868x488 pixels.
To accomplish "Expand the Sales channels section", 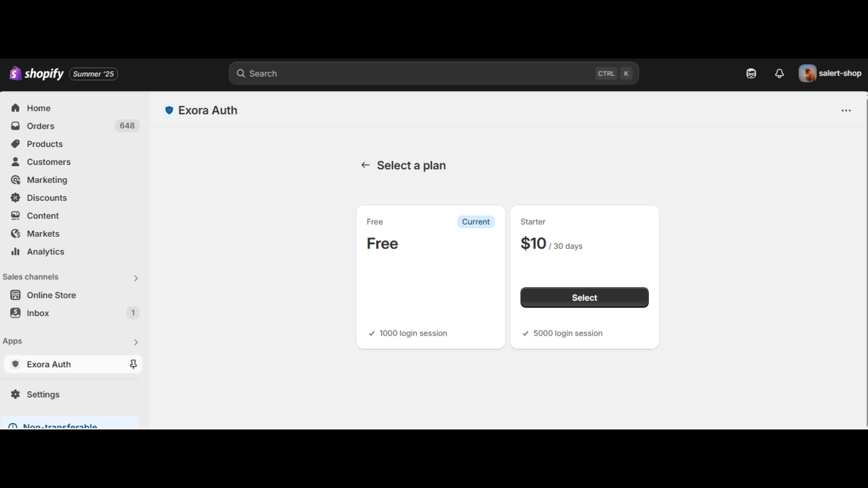I will pyautogui.click(x=136, y=278).
